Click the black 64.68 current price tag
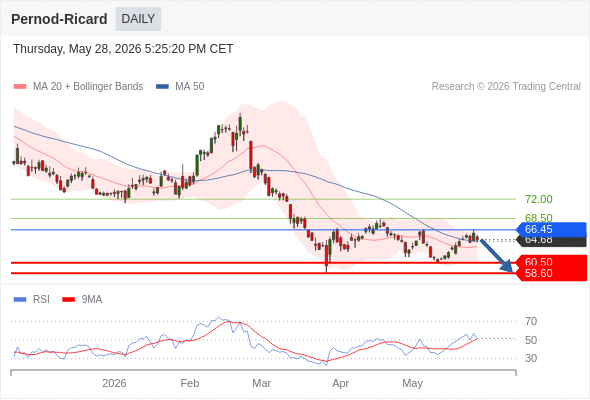590x400 pixels. tap(552, 241)
